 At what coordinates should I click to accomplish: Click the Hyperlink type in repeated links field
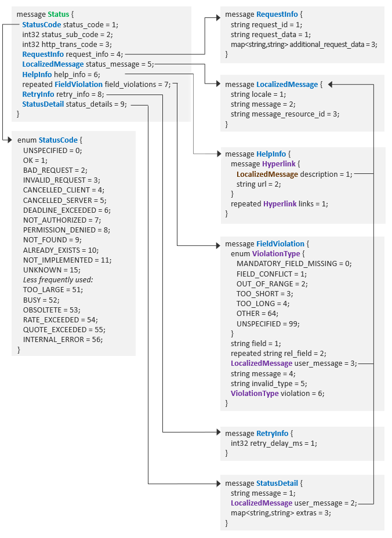(x=281, y=203)
